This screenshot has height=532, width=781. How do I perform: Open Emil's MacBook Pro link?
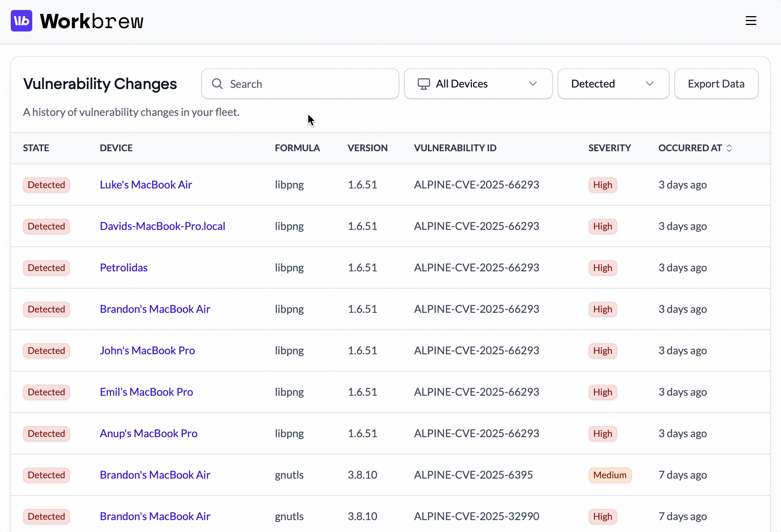146,392
